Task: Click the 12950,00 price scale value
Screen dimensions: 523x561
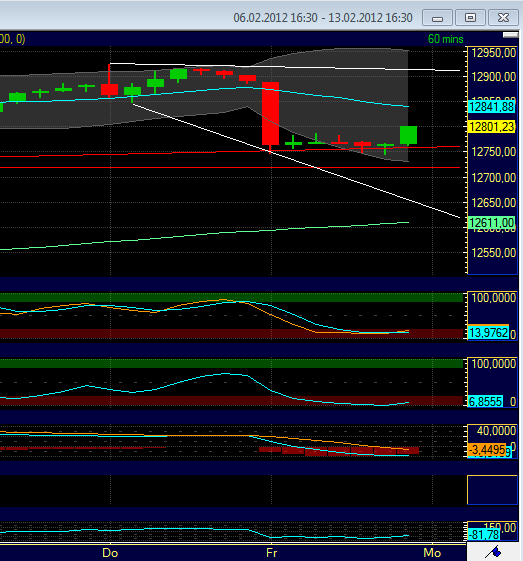Action: pos(494,53)
